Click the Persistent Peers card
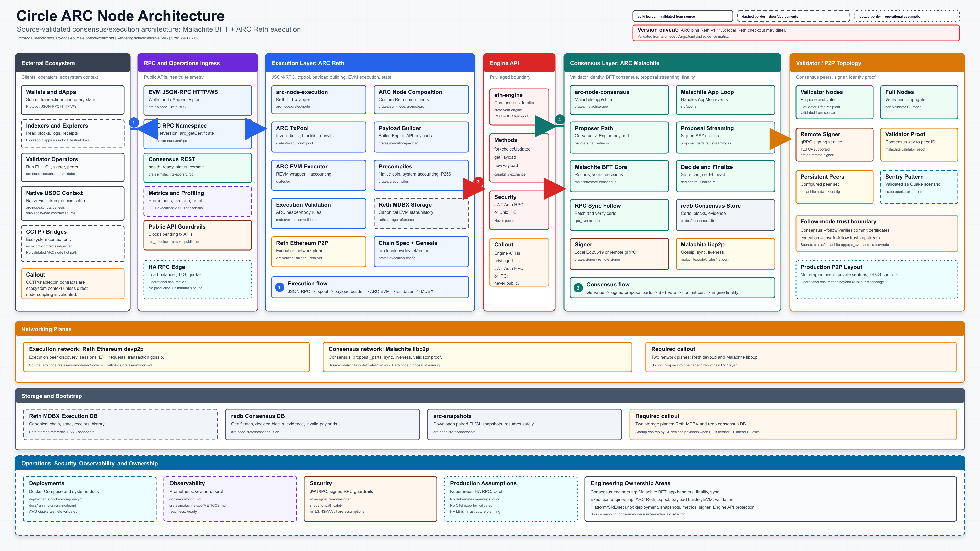980x551 pixels. [x=834, y=187]
